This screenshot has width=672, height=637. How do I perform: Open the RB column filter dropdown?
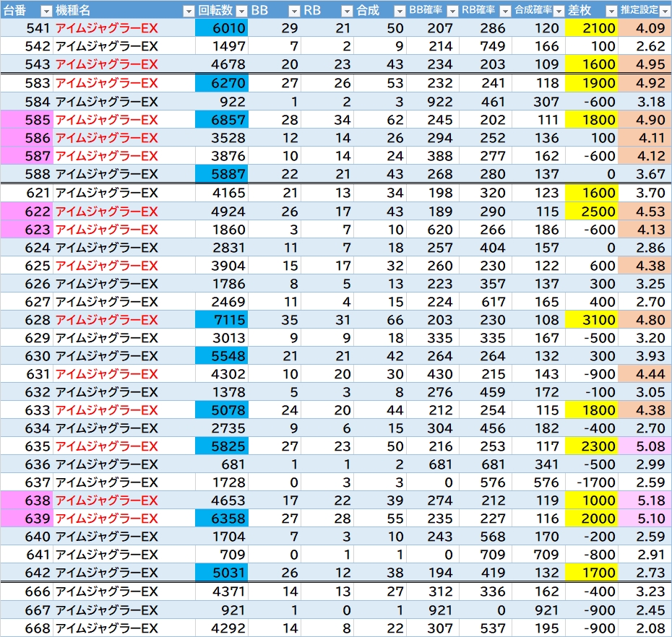(347, 11)
